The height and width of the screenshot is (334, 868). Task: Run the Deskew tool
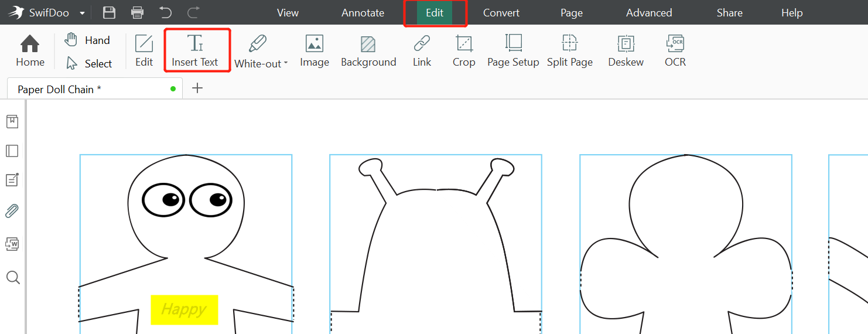click(626, 51)
